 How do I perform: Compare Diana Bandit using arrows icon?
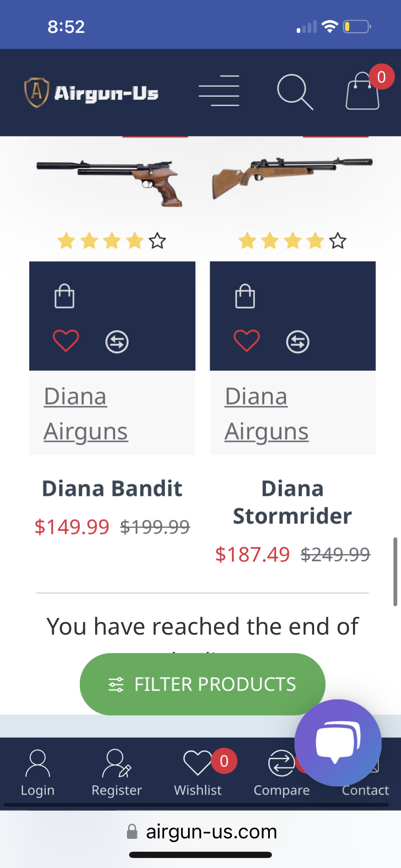tap(117, 342)
